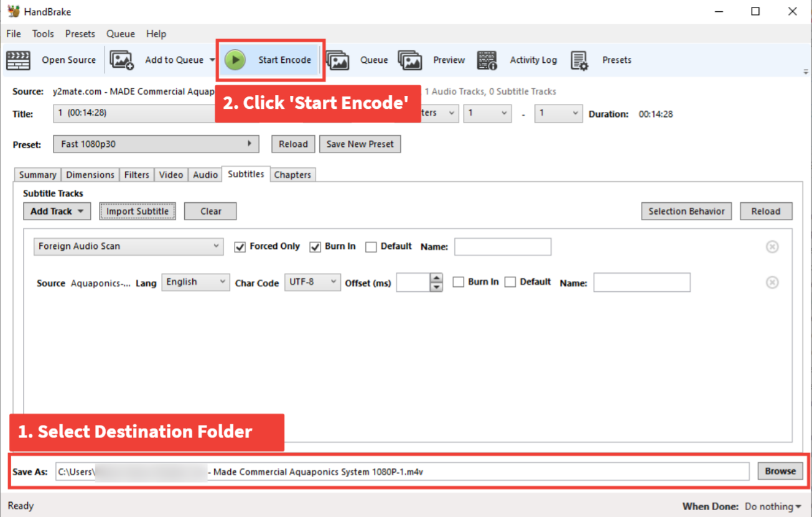Click the Clear subtitle tracks button
The height and width of the screenshot is (517, 812).
click(211, 212)
